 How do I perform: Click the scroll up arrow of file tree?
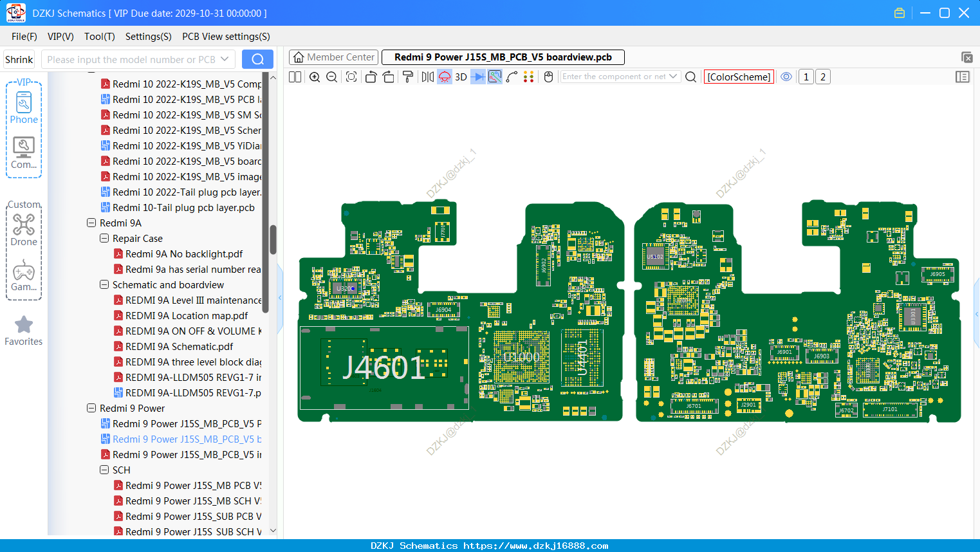pos(273,77)
